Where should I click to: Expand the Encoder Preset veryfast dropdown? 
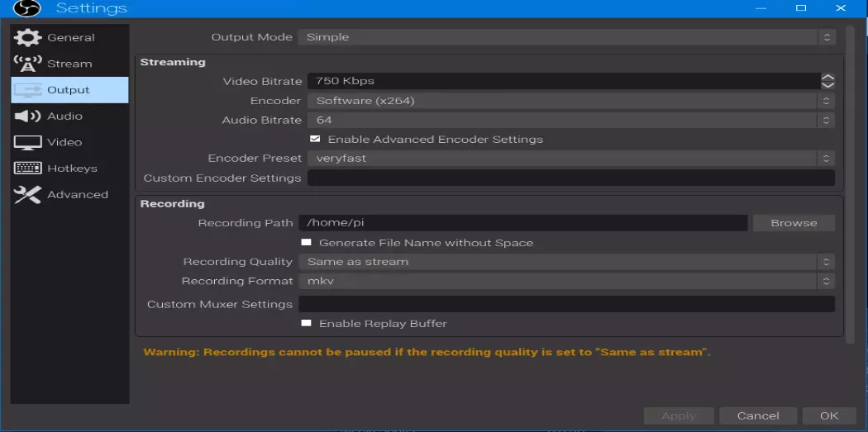(570, 159)
